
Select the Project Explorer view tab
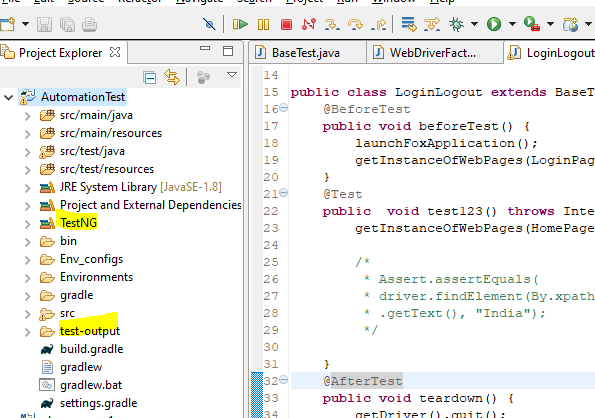coord(61,53)
